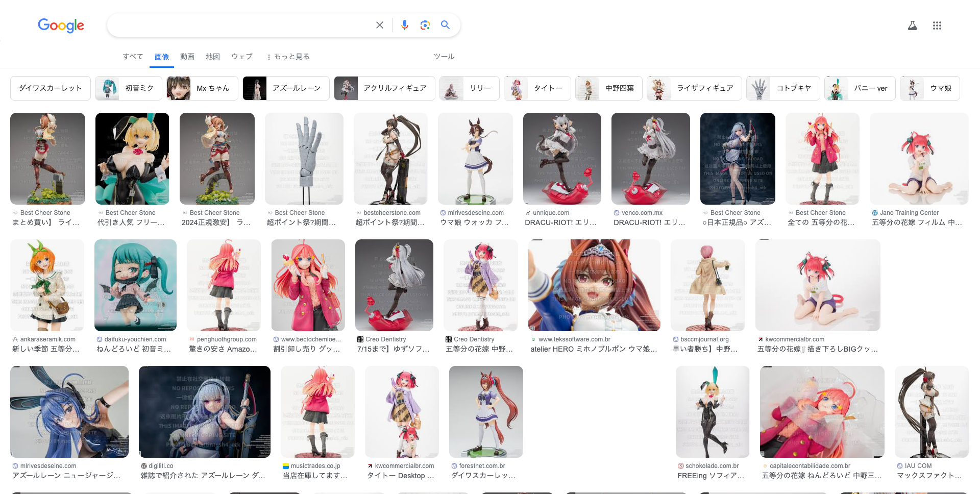980x494 pixels.
Task: Select the リリー filter chip
Action: click(470, 88)
